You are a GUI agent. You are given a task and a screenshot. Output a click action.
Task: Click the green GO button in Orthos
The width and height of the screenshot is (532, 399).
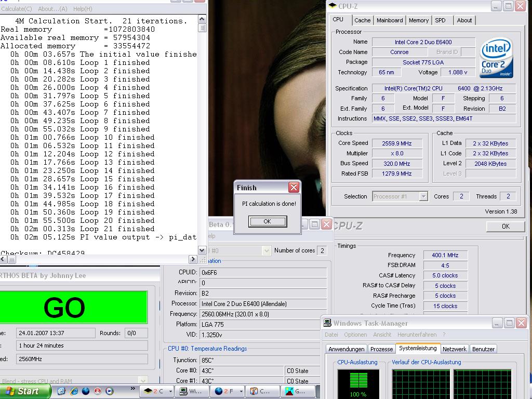(x=73, y=307)
